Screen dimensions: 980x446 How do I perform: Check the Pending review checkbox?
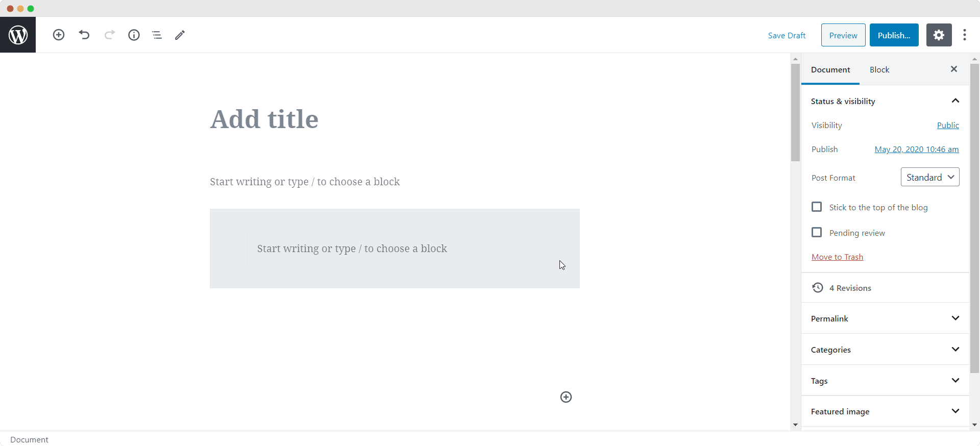tap(817, 232)
